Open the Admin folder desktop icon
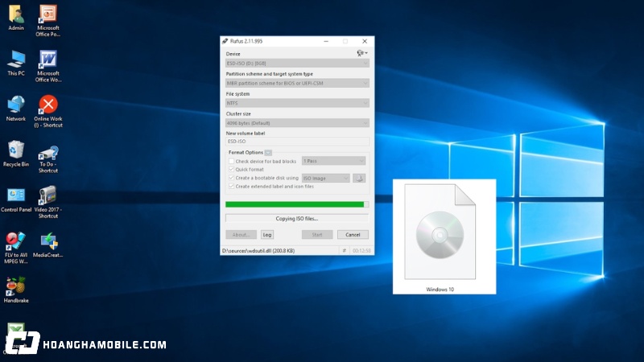Viewport: 644px width, 362px height. coord(15,17)
